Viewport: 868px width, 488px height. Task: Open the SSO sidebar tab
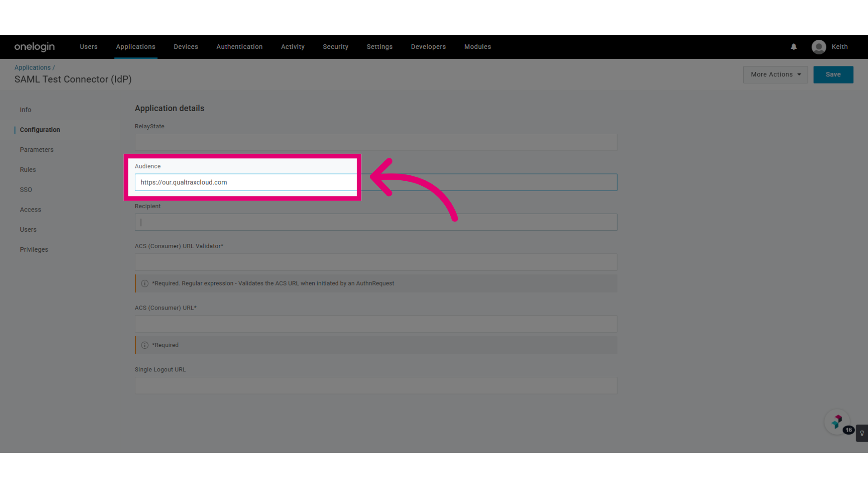point(26,190)
